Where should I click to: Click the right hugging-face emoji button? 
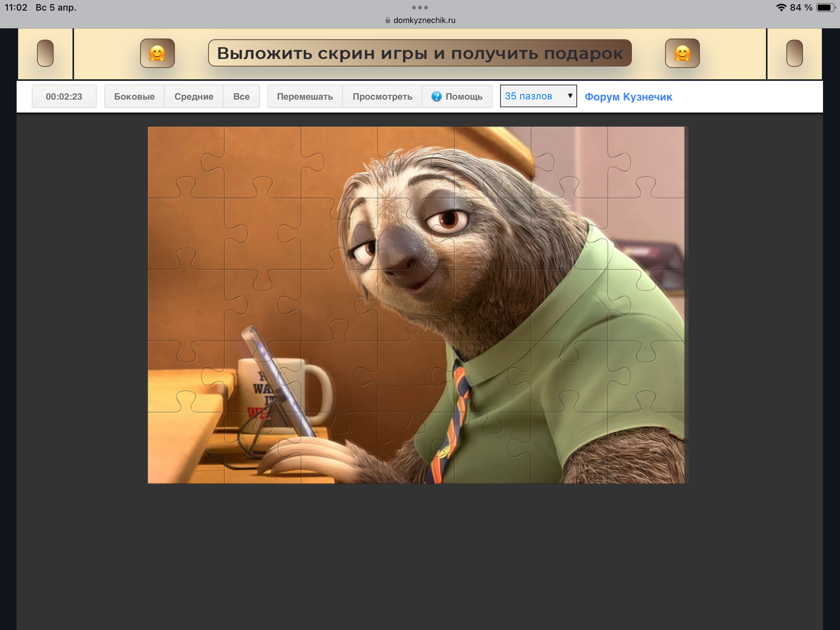click(x=682, y=53)
